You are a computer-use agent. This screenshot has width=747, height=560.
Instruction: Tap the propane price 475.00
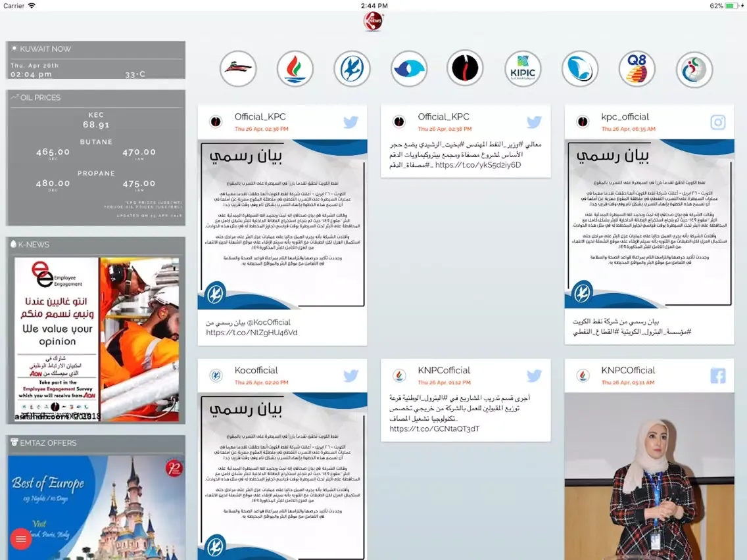coord(139,183)
